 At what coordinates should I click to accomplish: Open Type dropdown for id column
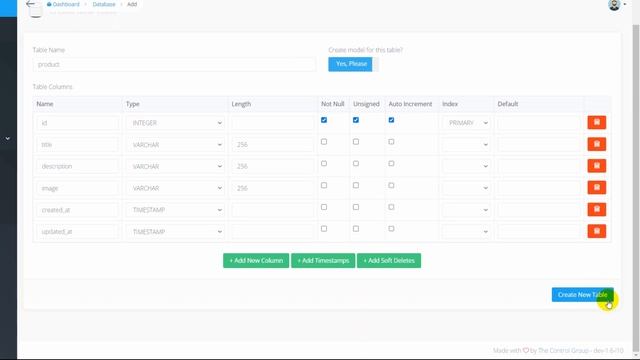pos(175,123)
